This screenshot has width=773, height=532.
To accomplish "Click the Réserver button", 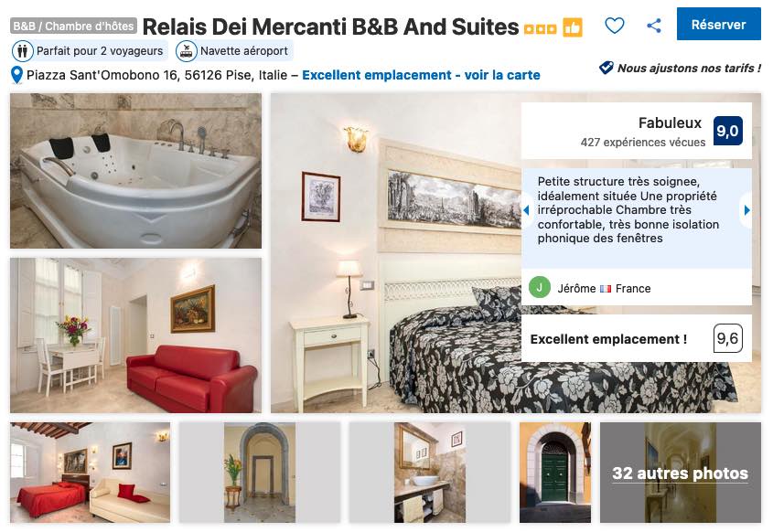I will (x=718, y=24).
